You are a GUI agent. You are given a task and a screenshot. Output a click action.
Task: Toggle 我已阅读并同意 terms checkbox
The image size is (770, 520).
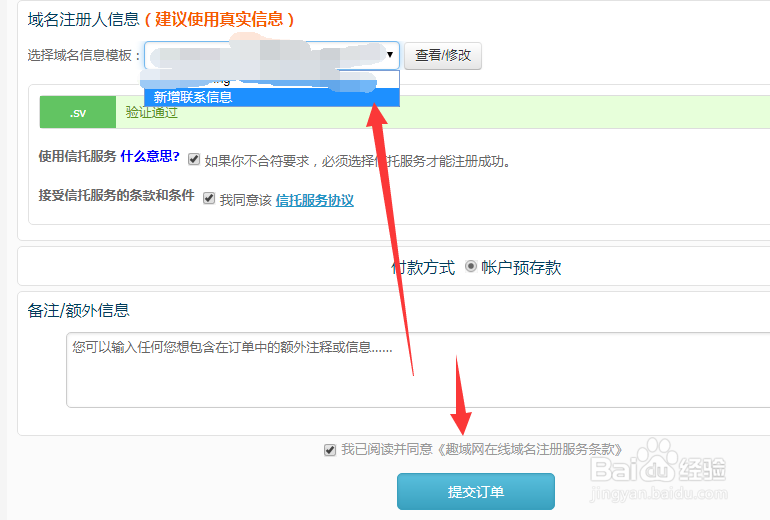pyautogui.click(x=330, y=450)
